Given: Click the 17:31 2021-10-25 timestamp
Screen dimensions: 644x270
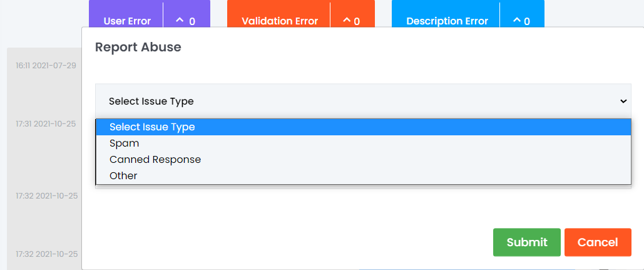Looking at the screenshot, I should 46,123.
